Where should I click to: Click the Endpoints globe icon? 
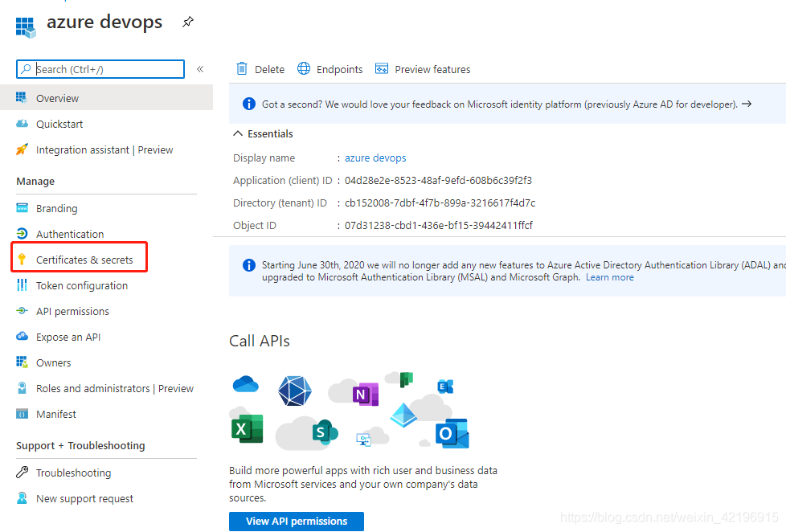click(304, 68)
